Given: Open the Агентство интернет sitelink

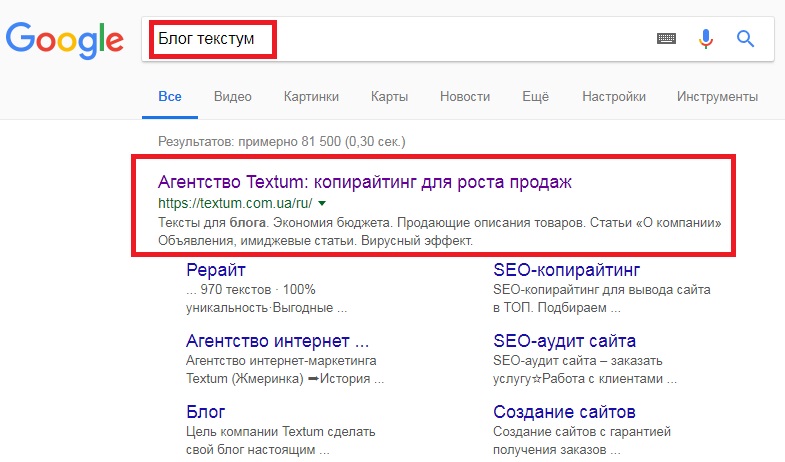Looking at the screenshot, I should click(x=277, y=341).
